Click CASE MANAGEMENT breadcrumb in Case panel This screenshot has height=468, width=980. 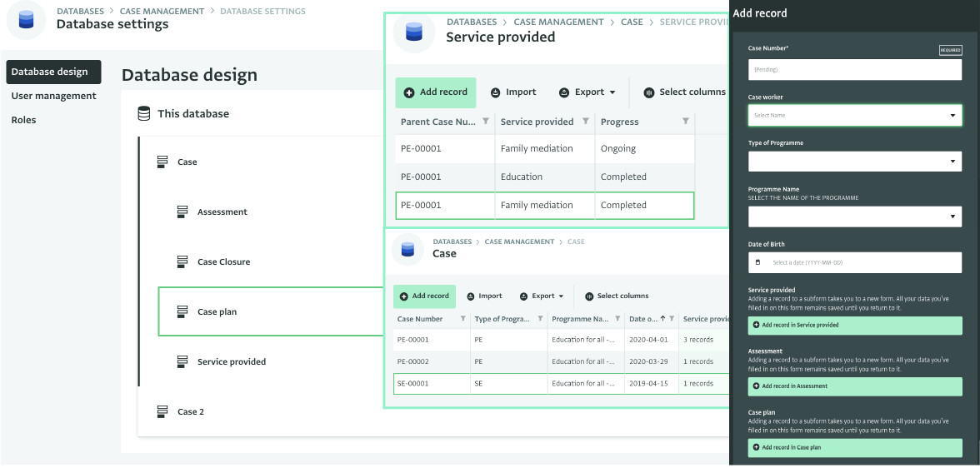[519, 241]
